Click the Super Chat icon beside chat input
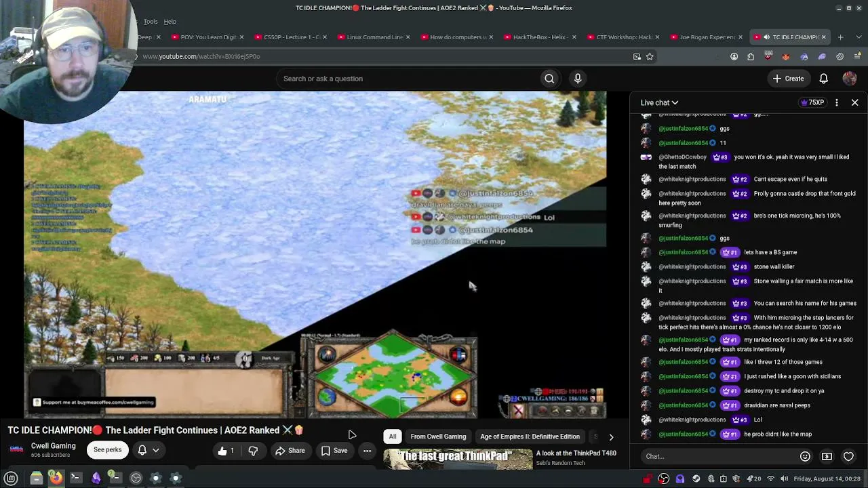This screenshot has height=488, width=868. [x=827, y=456]
